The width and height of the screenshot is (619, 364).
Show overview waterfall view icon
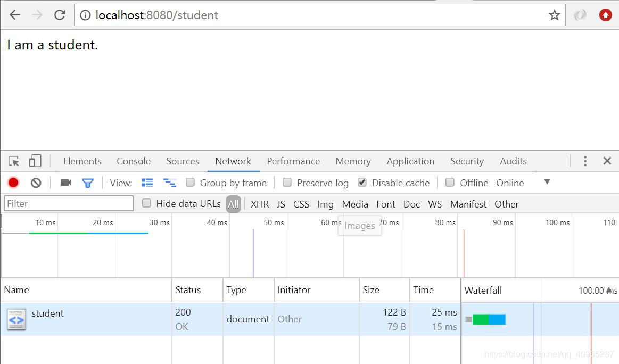point(170,183)
